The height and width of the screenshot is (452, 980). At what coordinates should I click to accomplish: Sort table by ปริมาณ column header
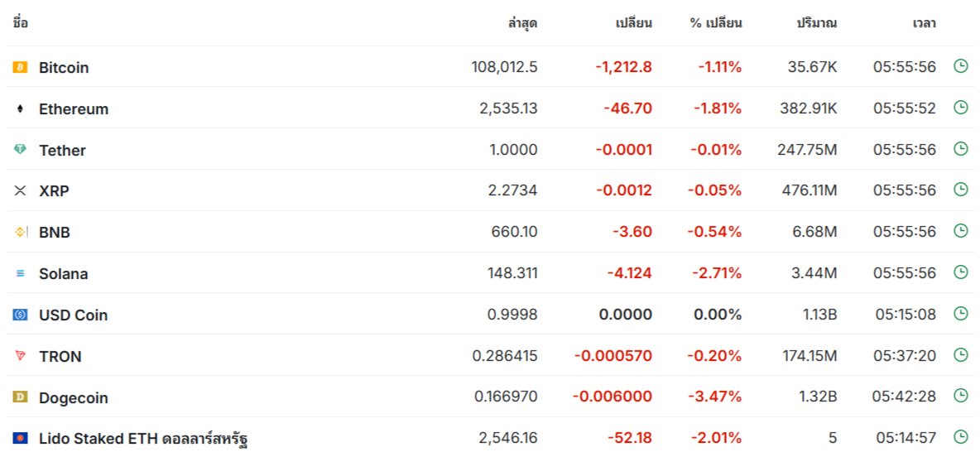[816, 24]
